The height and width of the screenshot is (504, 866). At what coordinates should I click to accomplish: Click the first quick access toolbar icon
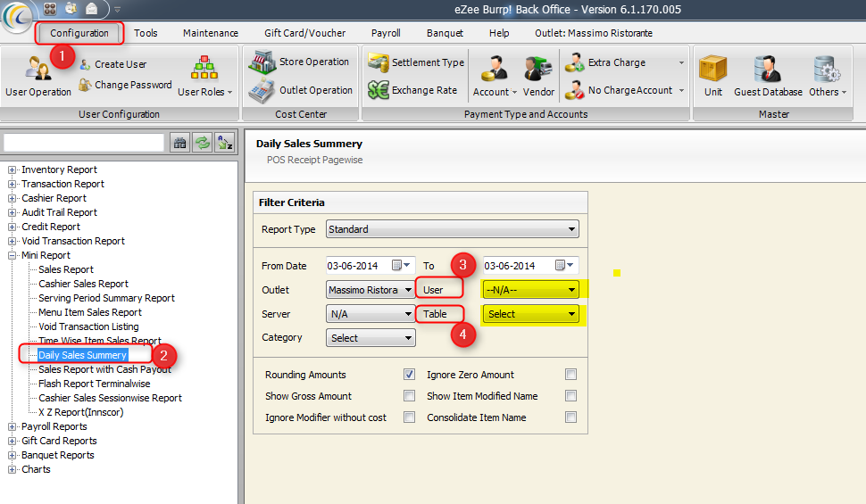tap(50, 8)
